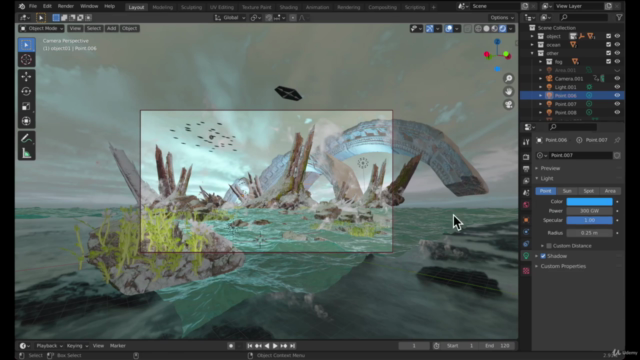The width and height of the screenshot is (640, 360).
Task: Open the Object Mode dropdown
Action: pyautogui.click(x=41, y=28)
